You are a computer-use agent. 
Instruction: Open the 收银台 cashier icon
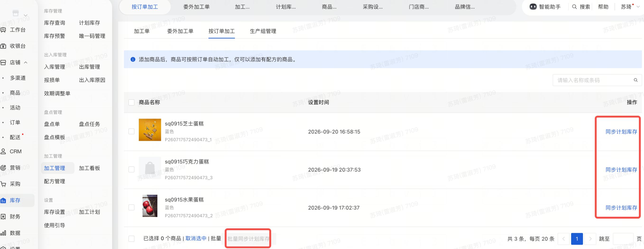pos(3,46)
